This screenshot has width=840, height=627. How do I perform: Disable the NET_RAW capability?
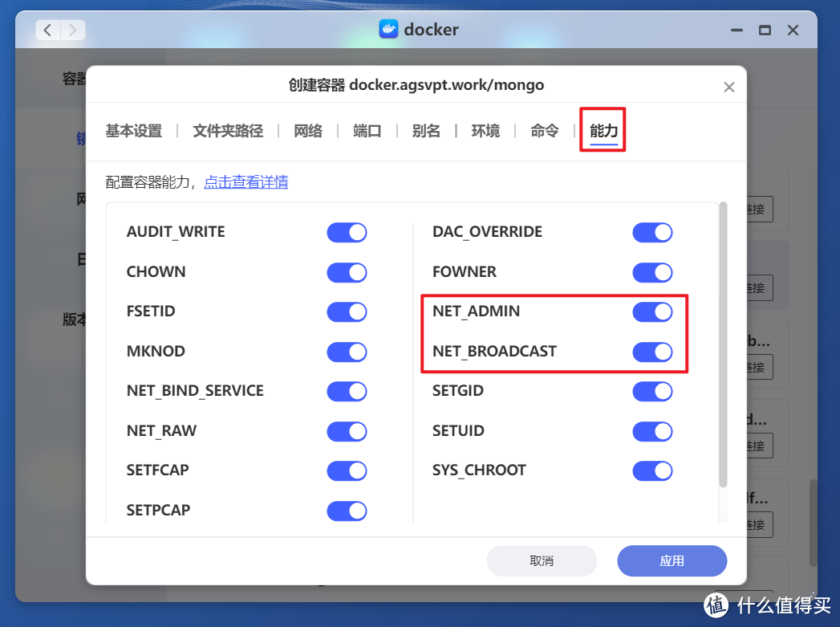[x=347, y=431]
